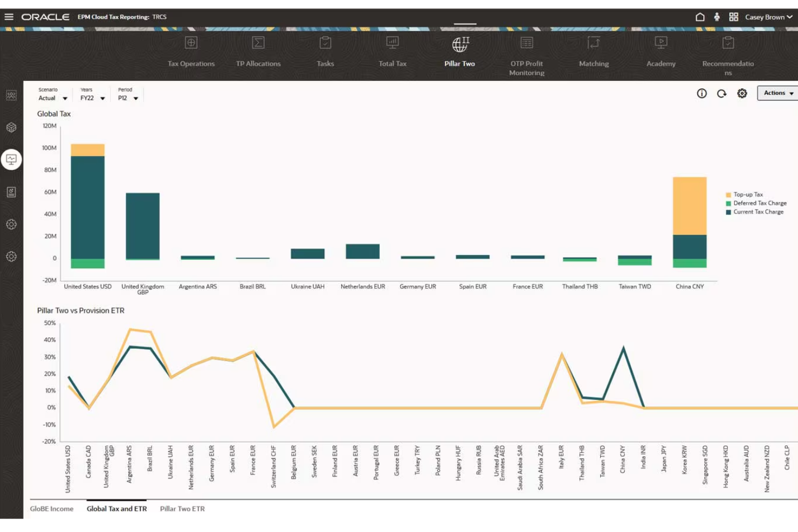Screen dimensions: 798x532
Task: Open the Actions button menu
Action: (x=776, y=93)
